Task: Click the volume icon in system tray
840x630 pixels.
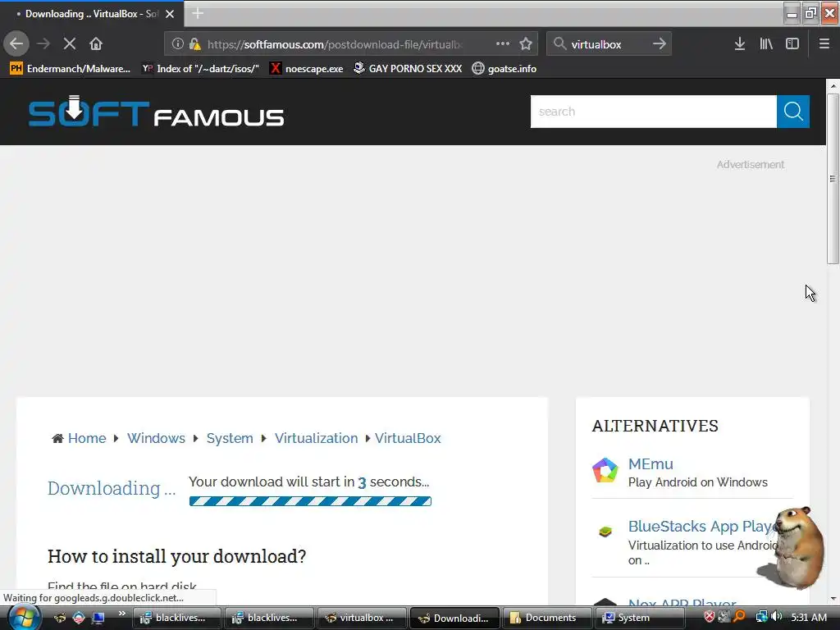Action: coord(778,617)
